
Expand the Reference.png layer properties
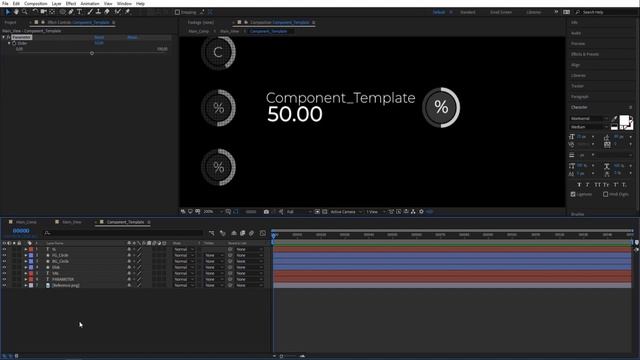tap(26, 285)
